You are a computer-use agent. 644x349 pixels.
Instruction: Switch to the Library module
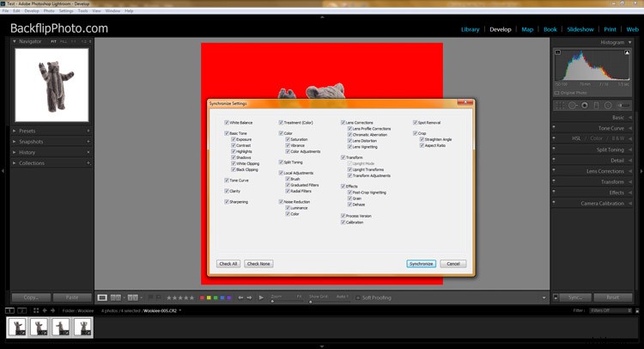(x=470, y=29)
